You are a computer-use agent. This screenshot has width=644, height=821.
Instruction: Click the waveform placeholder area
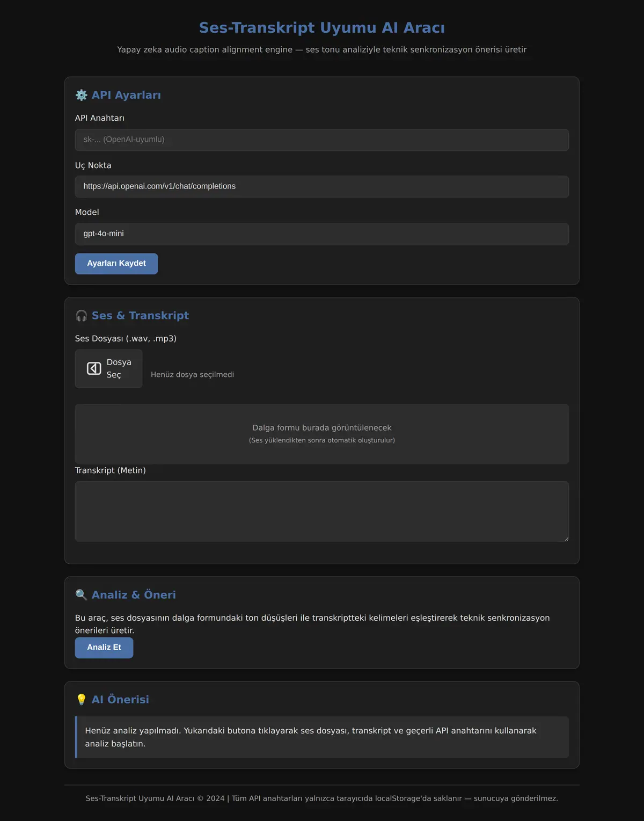[x=322, y=434]
